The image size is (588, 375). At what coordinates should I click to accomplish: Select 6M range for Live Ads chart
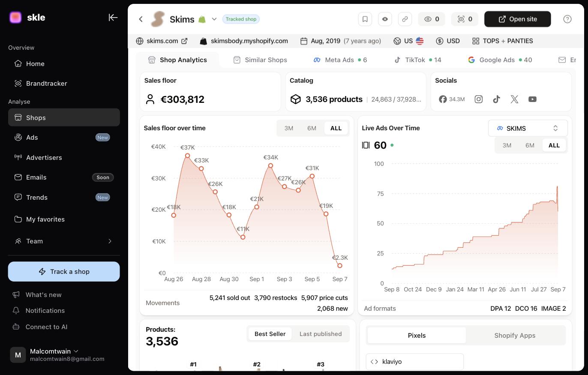click(x=530, y=145)
